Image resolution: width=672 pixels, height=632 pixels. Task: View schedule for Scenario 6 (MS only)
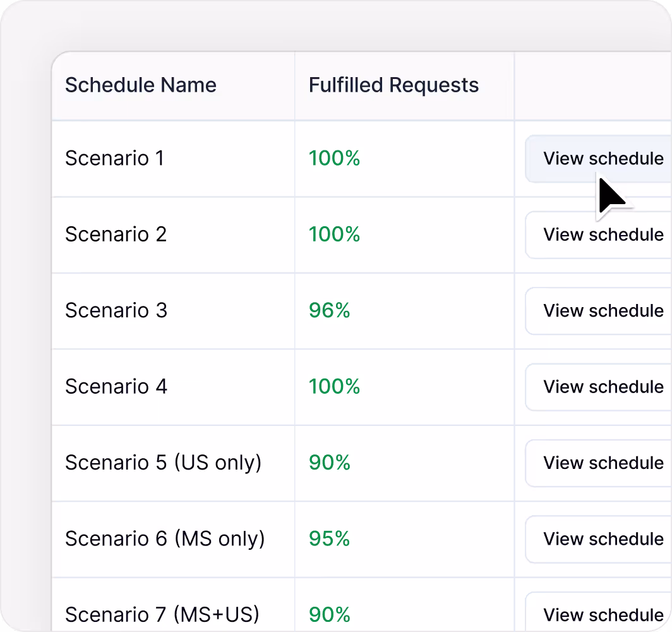tap(602, 539)
